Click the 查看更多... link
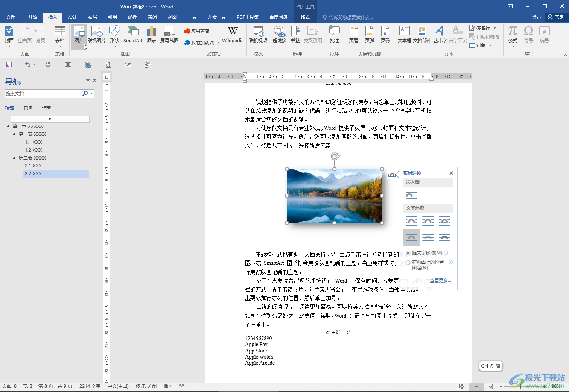 (440, 281)
